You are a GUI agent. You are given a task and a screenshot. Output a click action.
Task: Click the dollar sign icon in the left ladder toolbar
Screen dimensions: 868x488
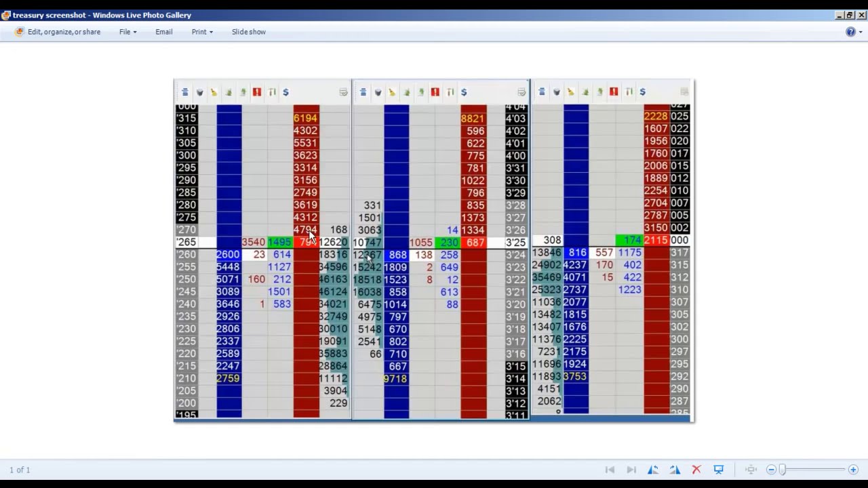tap(285, 92)
